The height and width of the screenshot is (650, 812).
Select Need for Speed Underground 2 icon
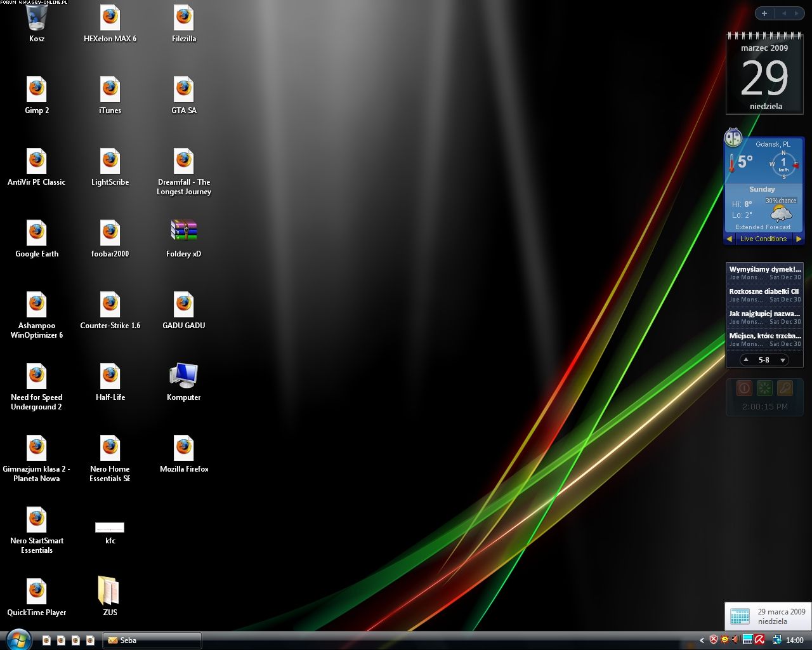(37, 387)
